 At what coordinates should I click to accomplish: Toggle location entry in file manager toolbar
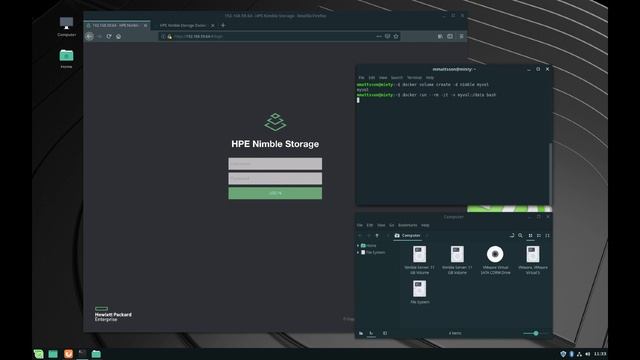(x=512, y=236)
